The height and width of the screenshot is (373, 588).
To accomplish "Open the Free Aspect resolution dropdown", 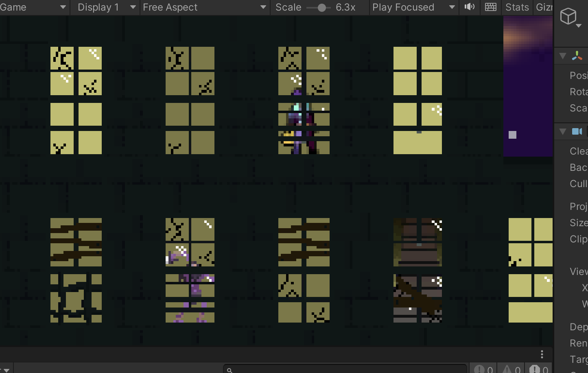I will point(205,7).
